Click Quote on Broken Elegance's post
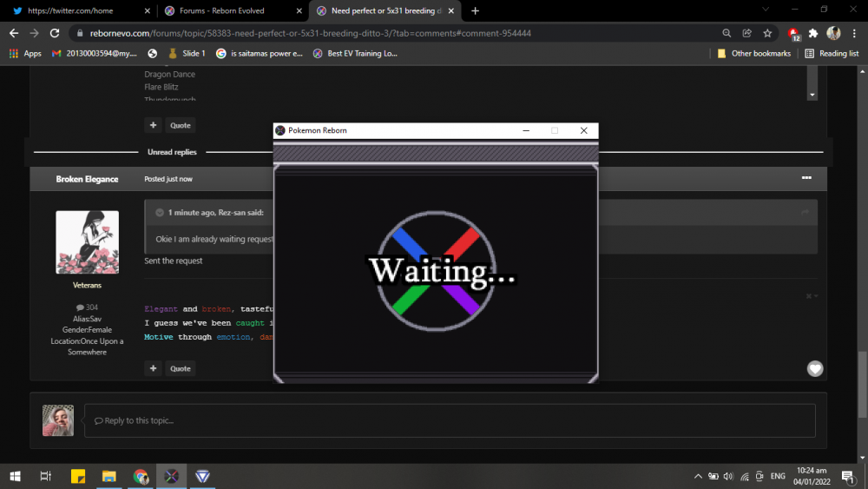This screenshot has width=868, height=489. pyautogui.click(x=181, y=368)
